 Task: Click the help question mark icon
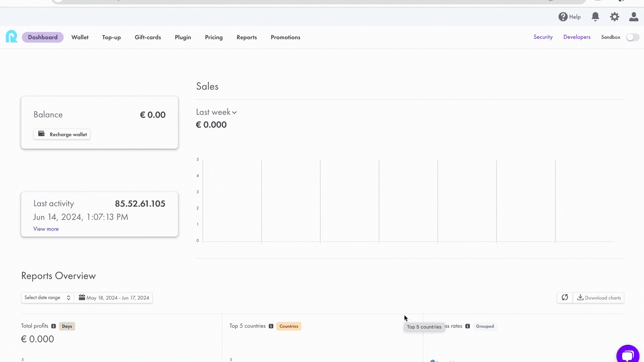[x=563, y=16]
